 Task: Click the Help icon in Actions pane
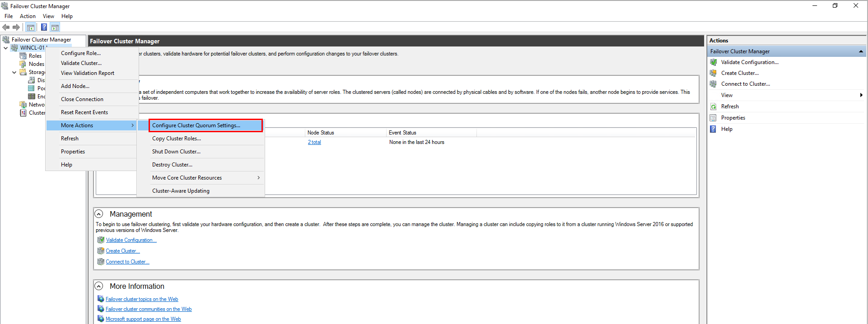point(714,129)
